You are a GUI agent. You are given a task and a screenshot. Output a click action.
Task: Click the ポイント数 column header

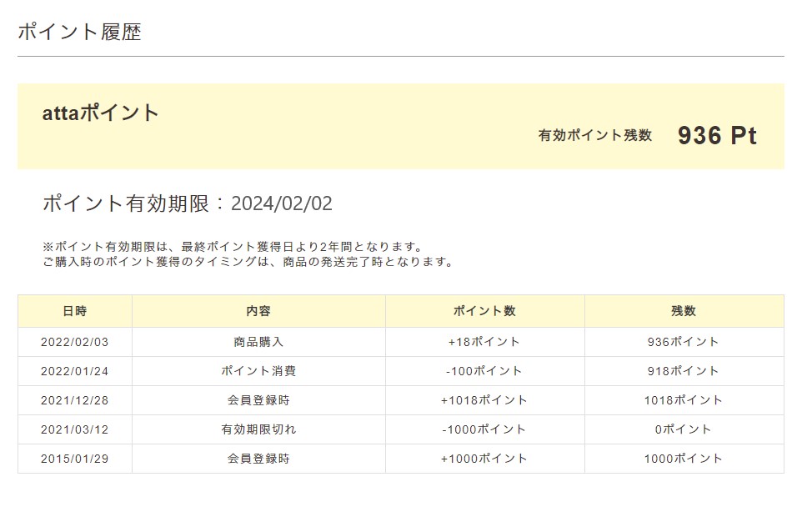point(484,311)
